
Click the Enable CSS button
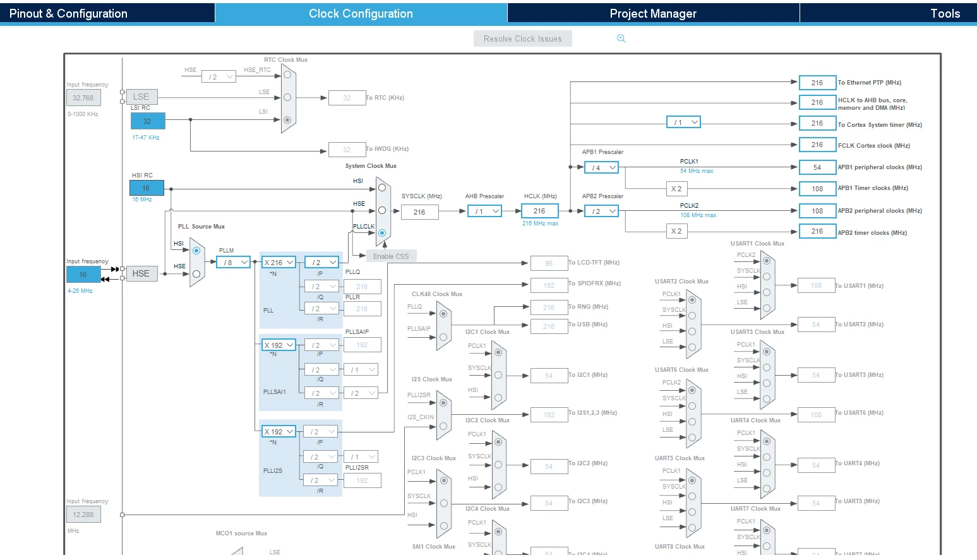point(391,256)
